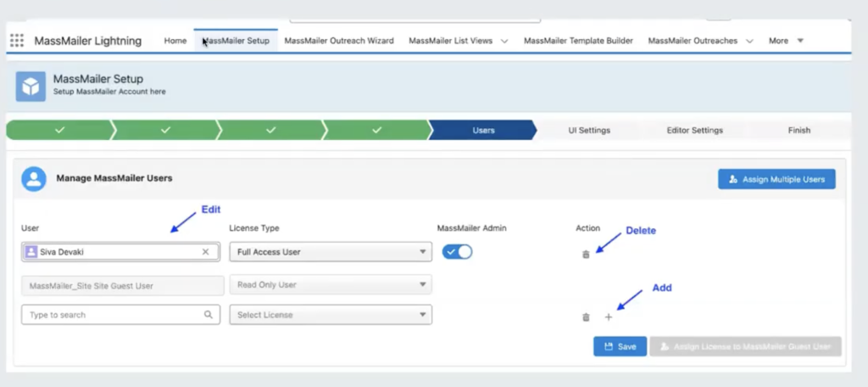
Task: Open MassMailer Outreaches tab
Action: [x=693, y=41]
